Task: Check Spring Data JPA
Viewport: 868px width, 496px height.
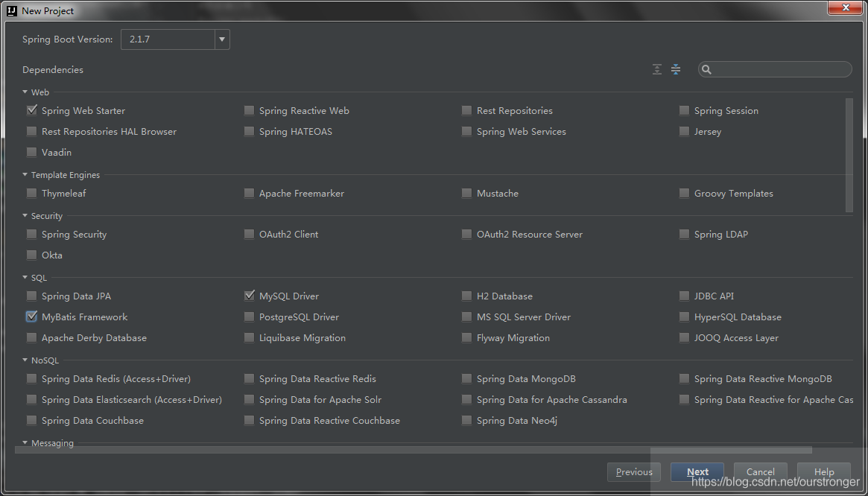Action: 31,296
